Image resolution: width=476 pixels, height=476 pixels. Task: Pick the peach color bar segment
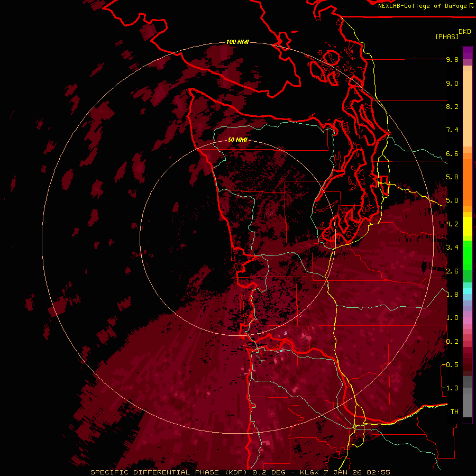pos(467,108)
